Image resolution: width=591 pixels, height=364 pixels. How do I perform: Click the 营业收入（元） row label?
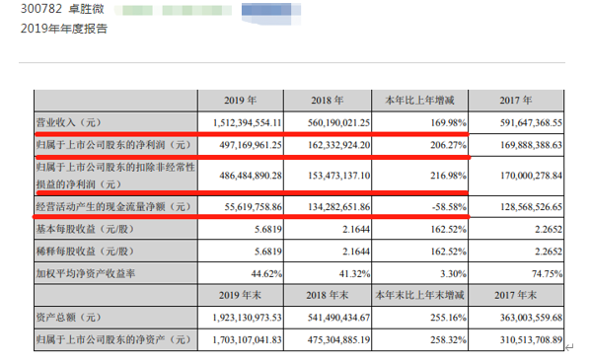point(69,122)
